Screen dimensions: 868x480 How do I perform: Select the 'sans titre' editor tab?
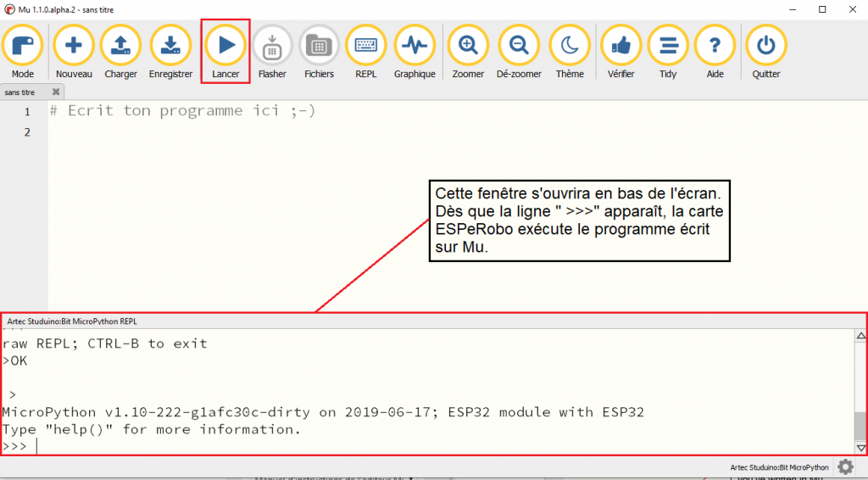(x=20, y=92)
